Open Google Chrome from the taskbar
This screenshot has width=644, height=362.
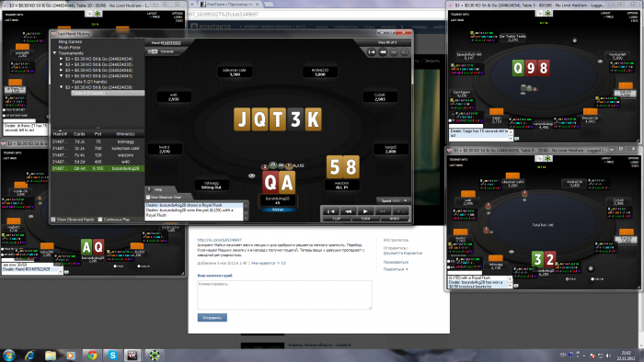click(92, 355)
